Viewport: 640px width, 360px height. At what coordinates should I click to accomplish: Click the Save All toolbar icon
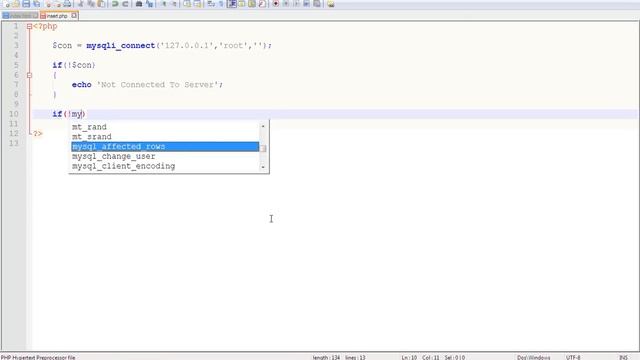(36, 4)
